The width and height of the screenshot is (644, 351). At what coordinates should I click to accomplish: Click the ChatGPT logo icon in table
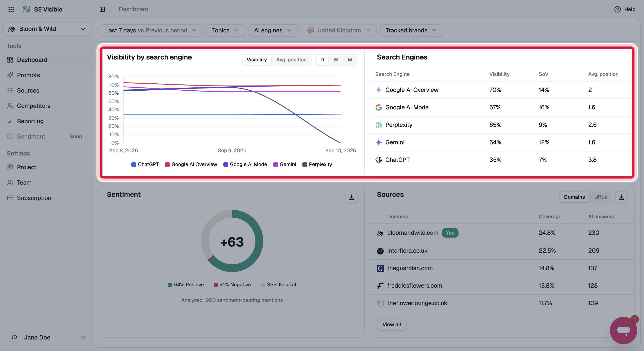(378, 160)
